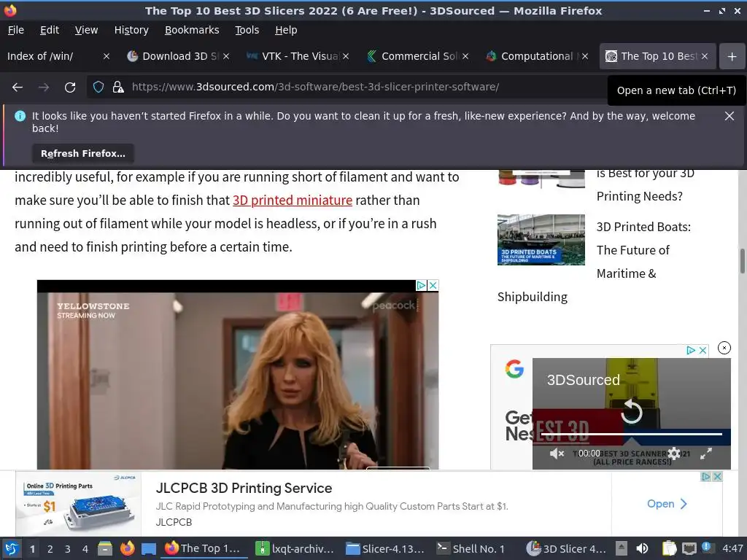Close the JLCPCB bottom banner ad
Screen dimensions: 747x560
(718, 477)
